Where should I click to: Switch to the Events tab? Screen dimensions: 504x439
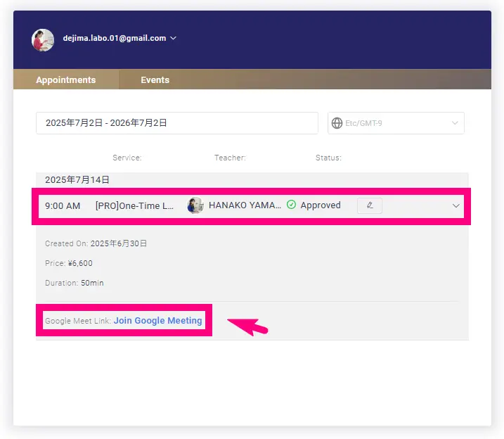pyautogui.click(x=155, y=79)
